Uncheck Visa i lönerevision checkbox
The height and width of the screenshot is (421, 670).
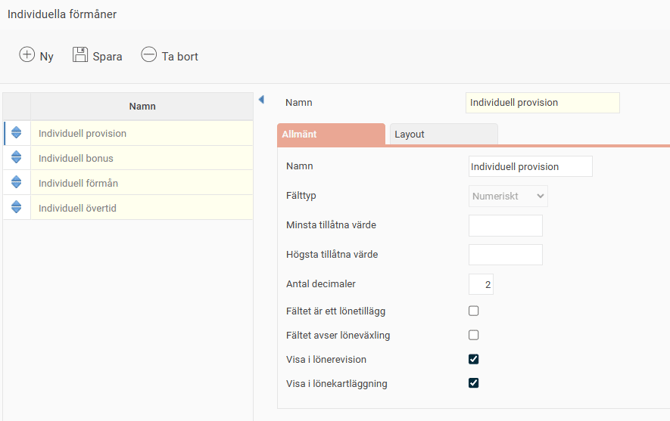pos(474,359)
